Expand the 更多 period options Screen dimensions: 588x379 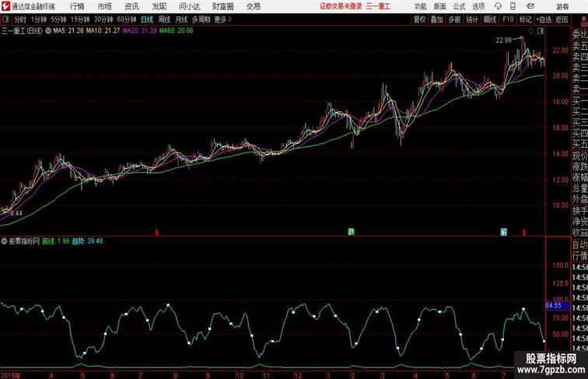coord(222,19)
